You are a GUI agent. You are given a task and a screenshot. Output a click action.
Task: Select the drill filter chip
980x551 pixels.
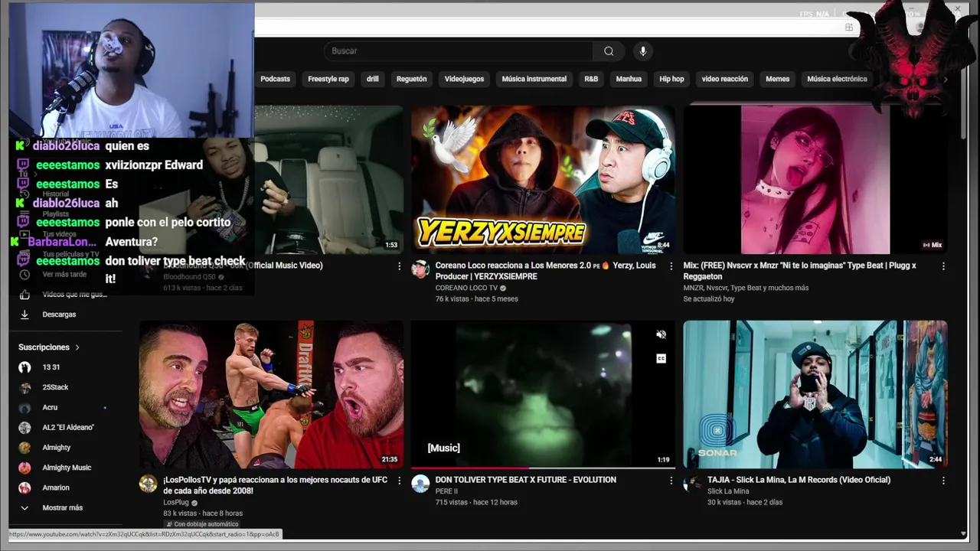pos(372,79)
